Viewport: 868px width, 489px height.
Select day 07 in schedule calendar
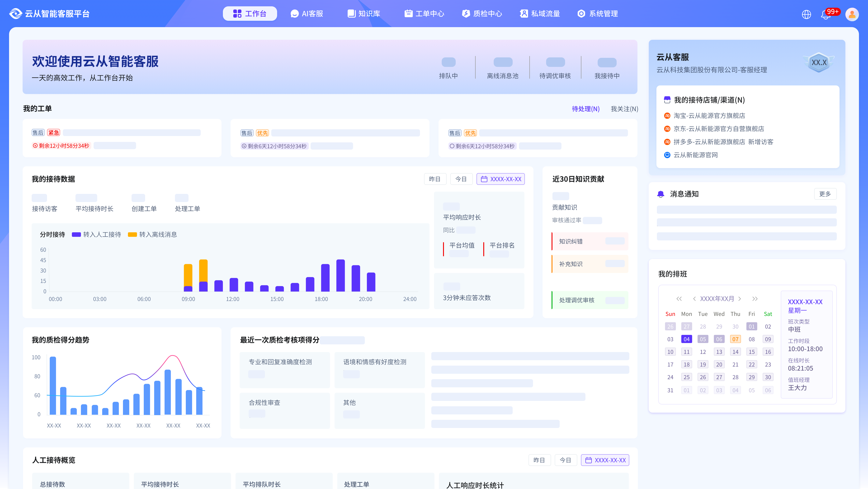(x=735, y=339)
